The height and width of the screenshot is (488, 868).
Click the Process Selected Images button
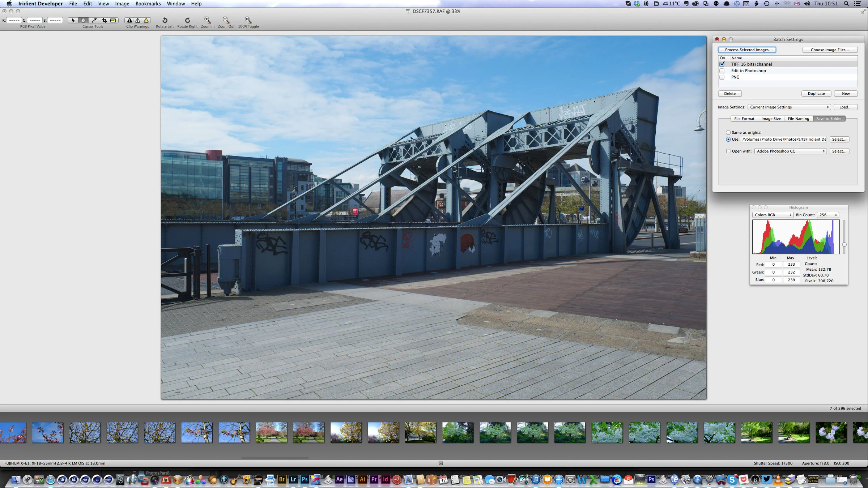pos(746,50)
